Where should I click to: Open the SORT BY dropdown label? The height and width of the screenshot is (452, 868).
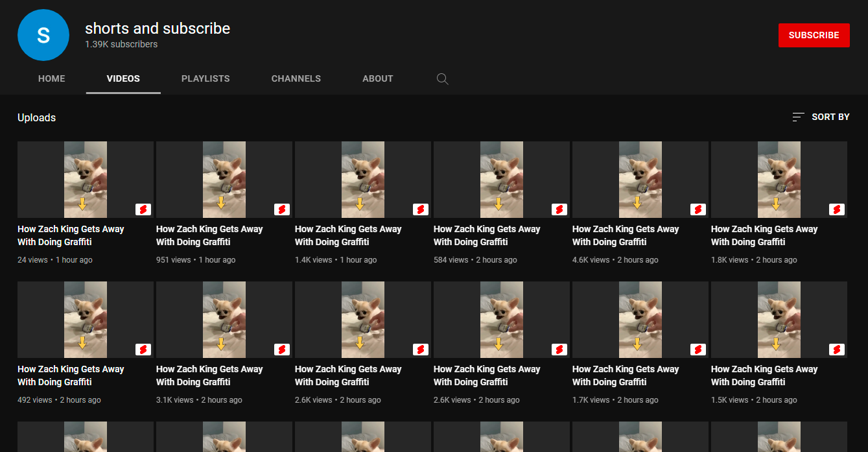[830, 117]
